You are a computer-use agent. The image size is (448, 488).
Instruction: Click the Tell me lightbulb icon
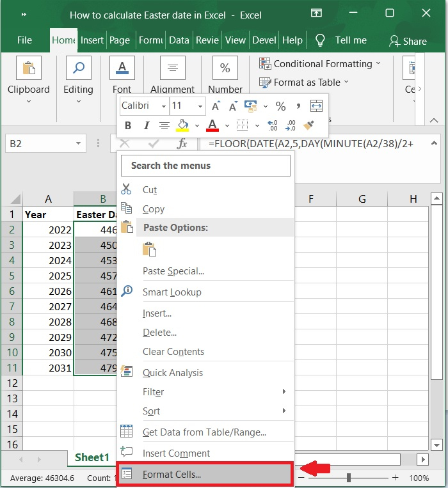[320, 40]
